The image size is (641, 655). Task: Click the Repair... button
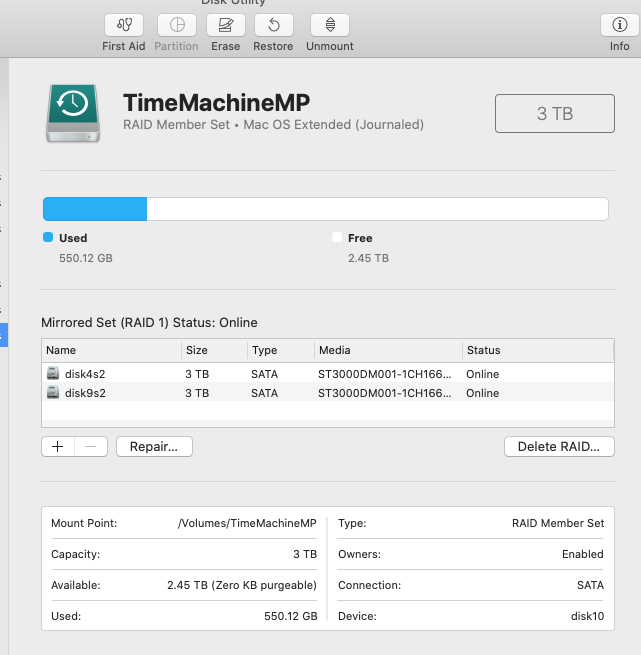(154, 447)
